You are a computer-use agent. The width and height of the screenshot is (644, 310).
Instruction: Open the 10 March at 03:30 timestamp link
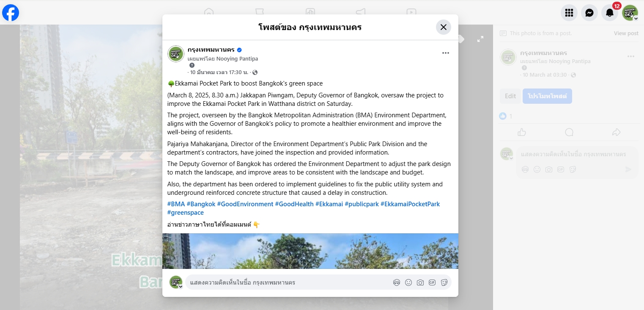(545, 75)
